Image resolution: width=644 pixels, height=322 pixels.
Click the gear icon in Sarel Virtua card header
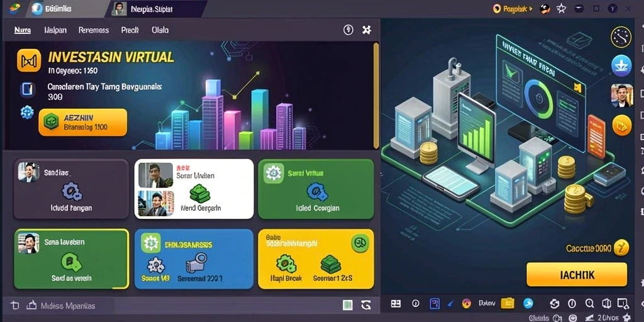pyautogui.click(x=274, y=173)
